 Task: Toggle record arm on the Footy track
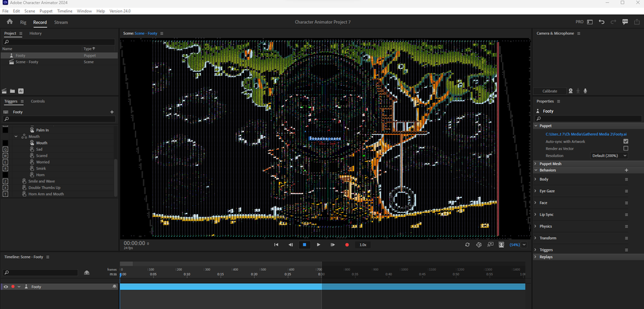pyautogui.click(x=13, y=287)
